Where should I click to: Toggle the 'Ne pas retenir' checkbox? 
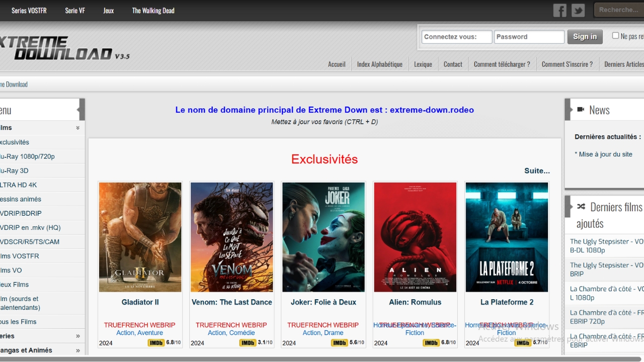[615, 36]
